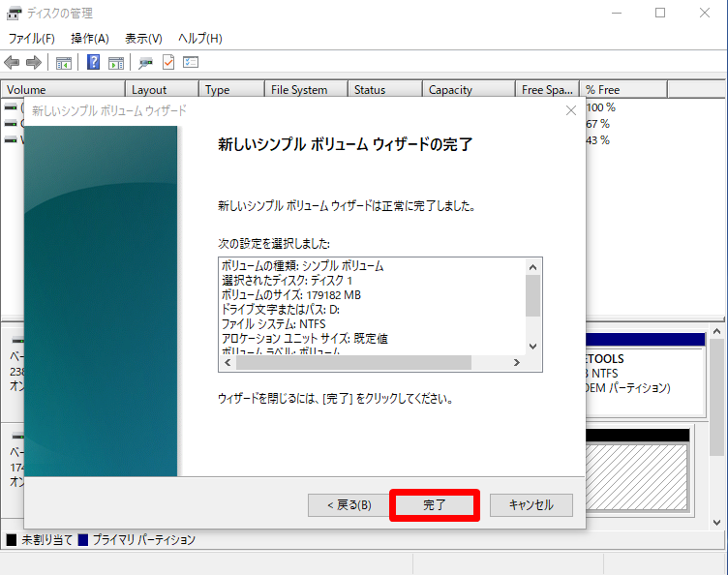
Task: Click the ファイル システム: NTFS line
Action: 273,324
